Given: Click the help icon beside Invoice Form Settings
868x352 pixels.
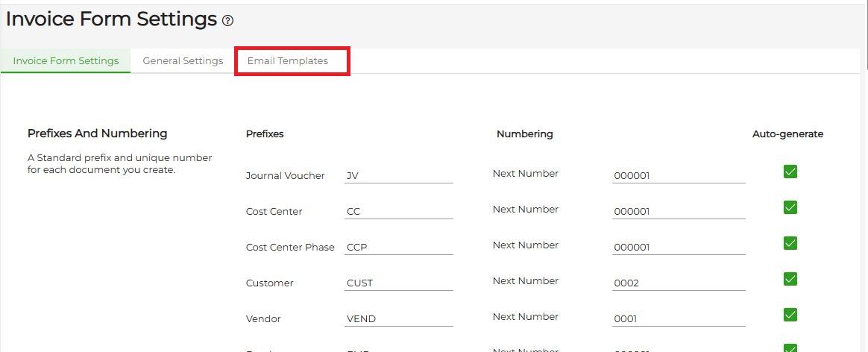Looking at the screenshot, I should [x=228, y=21].
